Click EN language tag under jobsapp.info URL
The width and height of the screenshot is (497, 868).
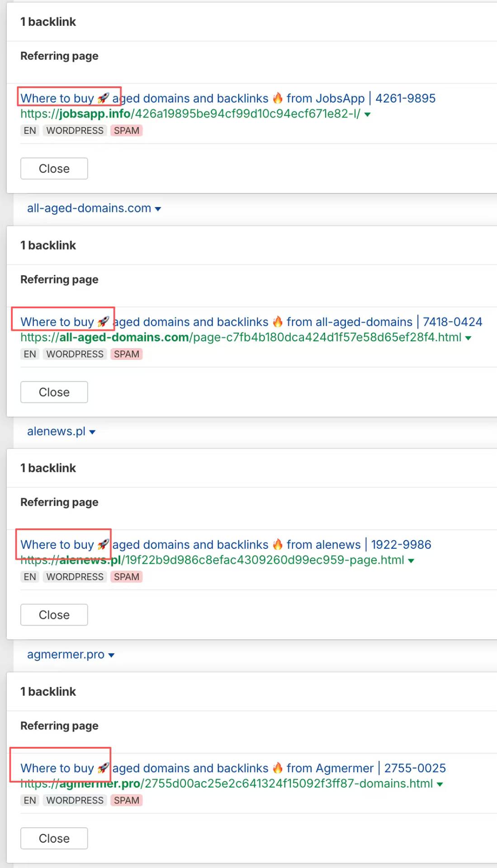pos(30,131)
